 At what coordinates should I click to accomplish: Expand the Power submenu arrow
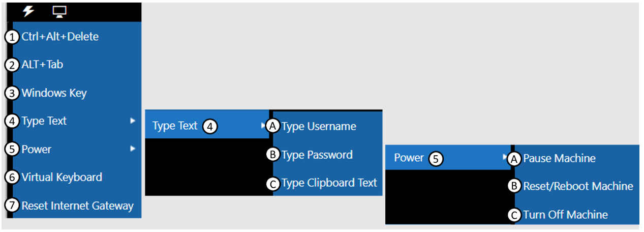pyautogui.click(x=133, y=149)
